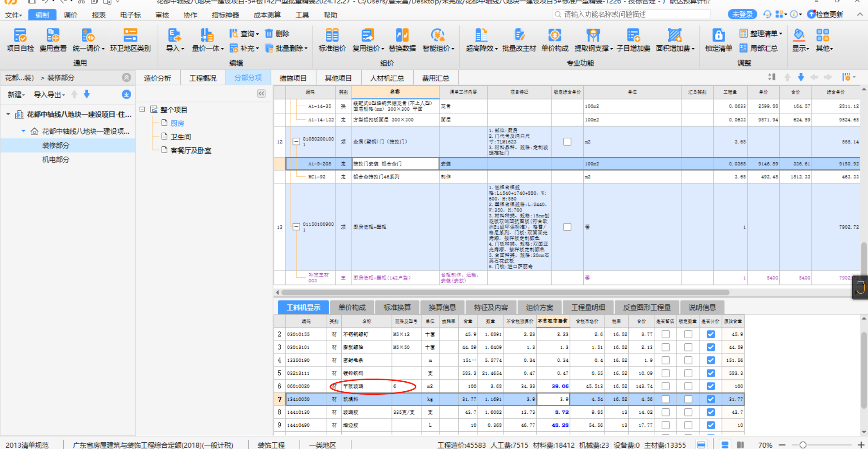The height and width of the screenshot is (449, 868).
Task: Collapse row 12 item 01080200100
Action: [x=297, y=142]
